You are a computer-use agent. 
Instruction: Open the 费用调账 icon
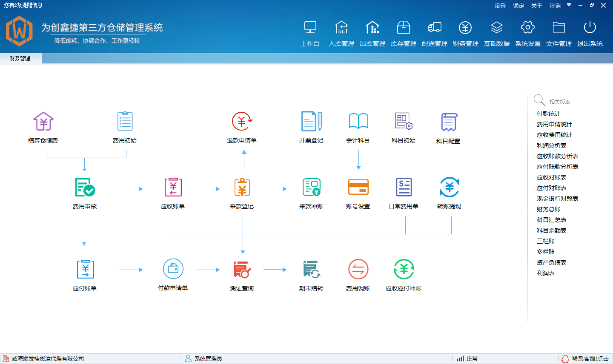click(x=358, y=269)
